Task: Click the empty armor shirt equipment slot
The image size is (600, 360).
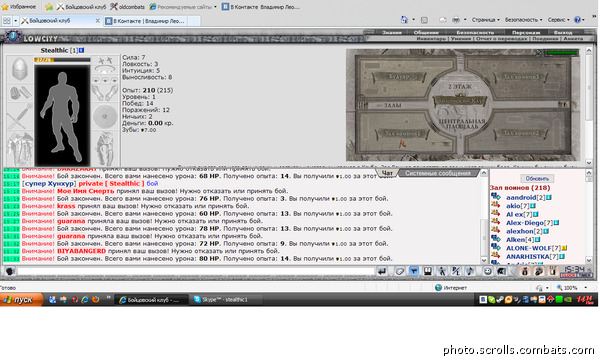Action: point(20,148)
